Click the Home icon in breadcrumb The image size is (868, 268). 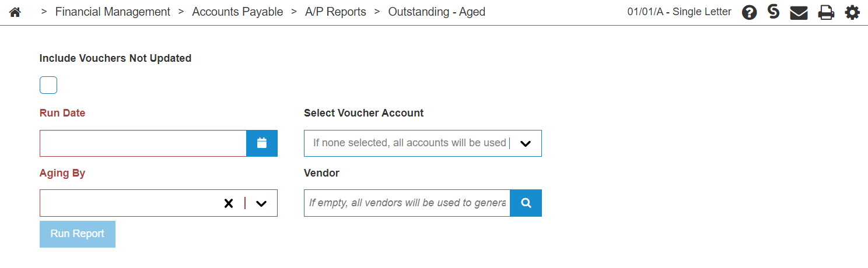[x=15, y=12]
